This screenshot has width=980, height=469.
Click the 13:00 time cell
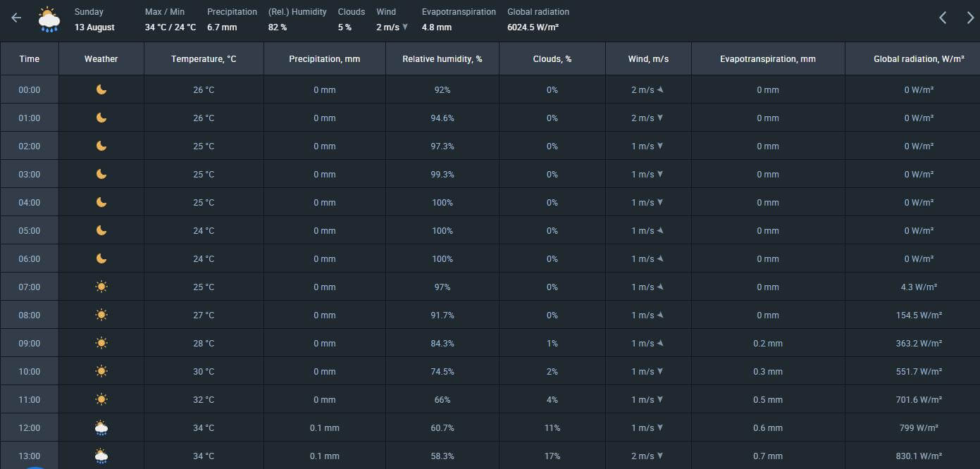[x=30, y=456]
